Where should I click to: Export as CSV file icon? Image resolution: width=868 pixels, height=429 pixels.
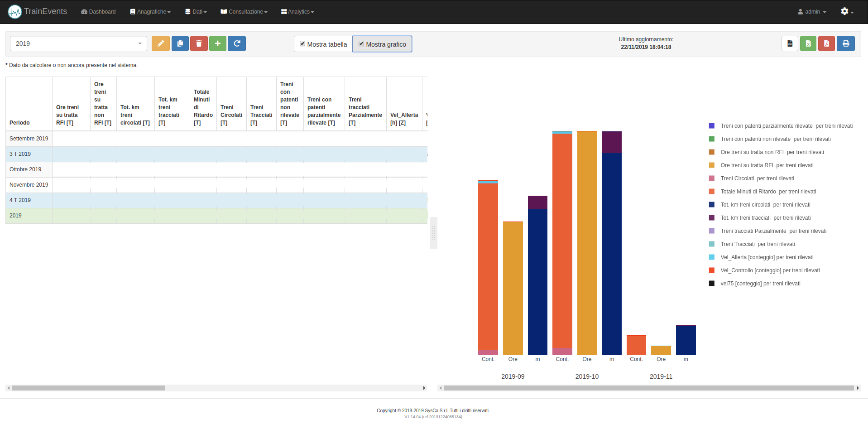tap(790, 43)
